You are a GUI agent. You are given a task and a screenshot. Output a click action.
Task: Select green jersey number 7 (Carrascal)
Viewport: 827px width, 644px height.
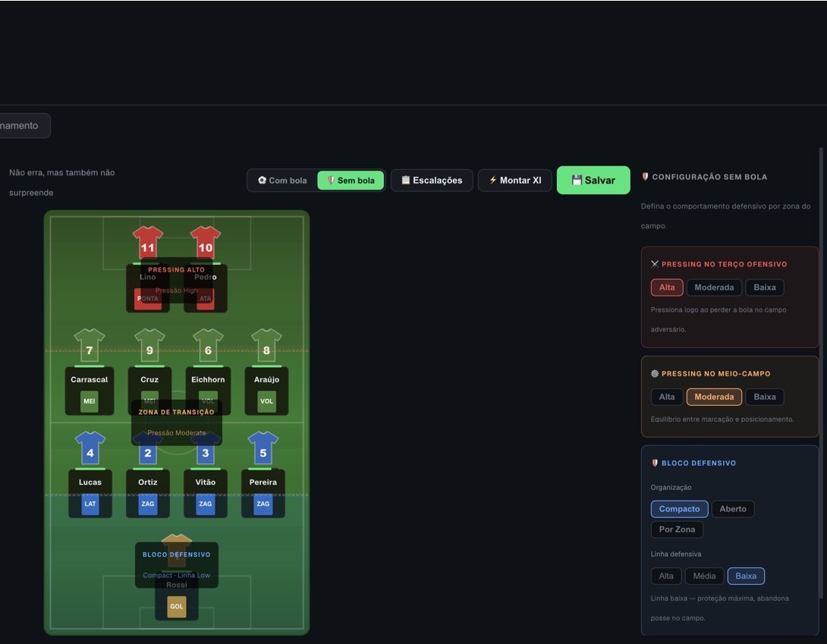click(89, 345)
